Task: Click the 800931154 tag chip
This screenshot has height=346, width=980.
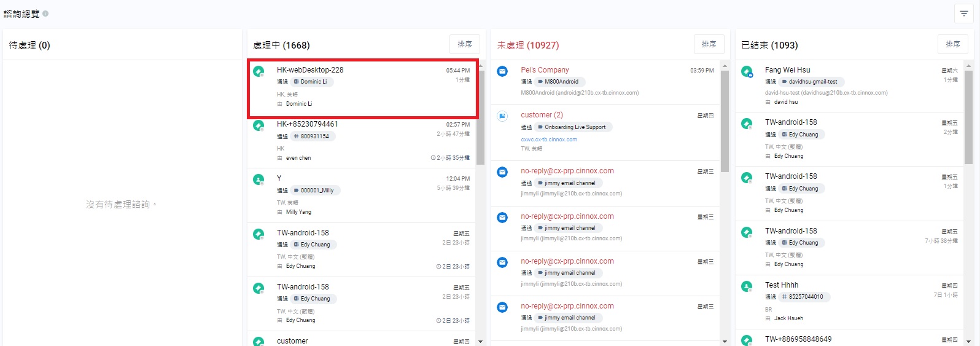Action: [313, 136]
